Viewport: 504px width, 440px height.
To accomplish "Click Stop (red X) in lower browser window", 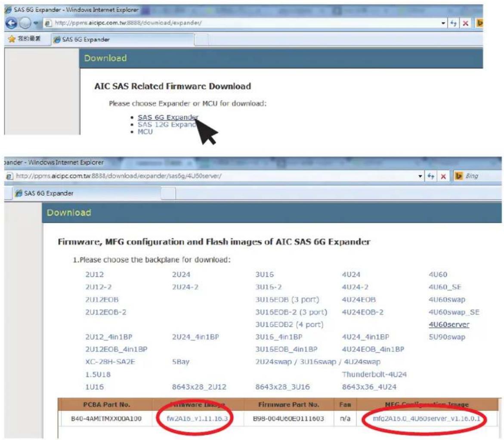I will point(443,176).
